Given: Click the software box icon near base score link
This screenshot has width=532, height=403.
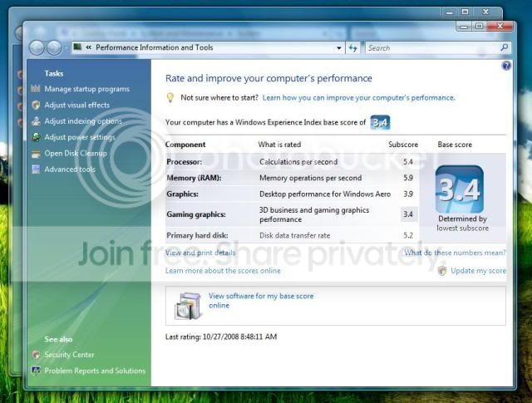Looking at the screenshot, I should click(x=188, y=306).
